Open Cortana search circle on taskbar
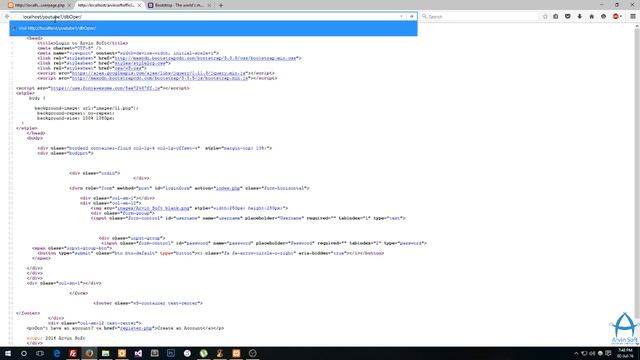The height and width of the screenshot is (360, 640). pyautogui.click(x=24, y=353)
